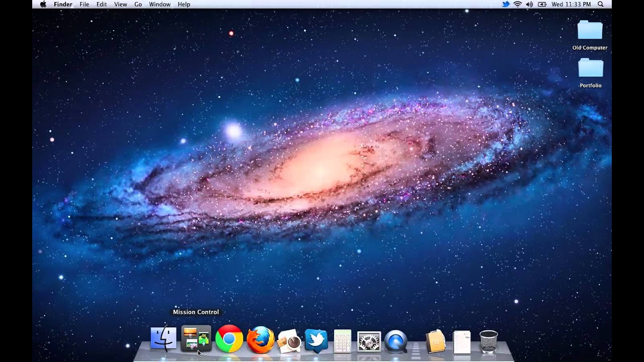Open the Window menu
Image resolution: width=644 pixels, height=362 pixels.
160,4
